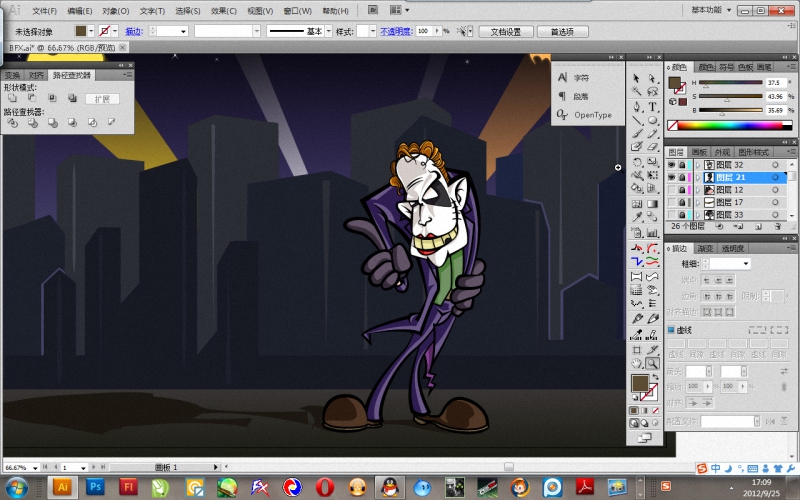
Task: Open stroke color dropdown in control bar
Action: tap(115, 31)
